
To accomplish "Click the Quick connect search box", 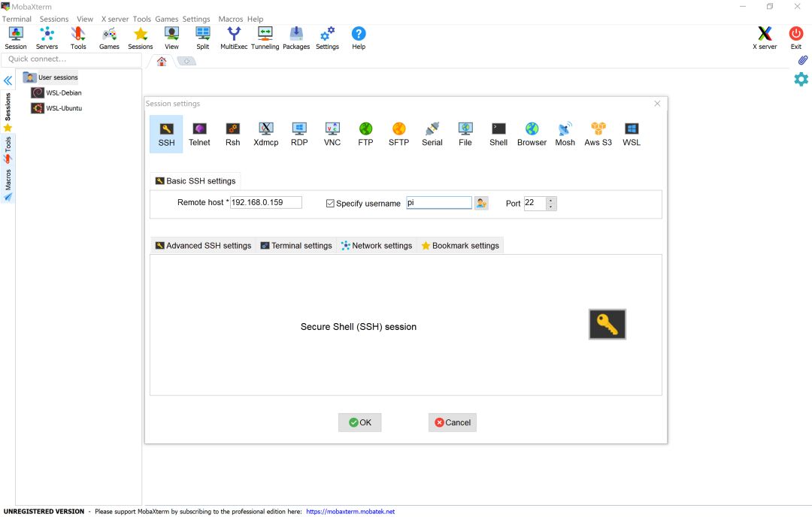I will (x=71, y=59).
